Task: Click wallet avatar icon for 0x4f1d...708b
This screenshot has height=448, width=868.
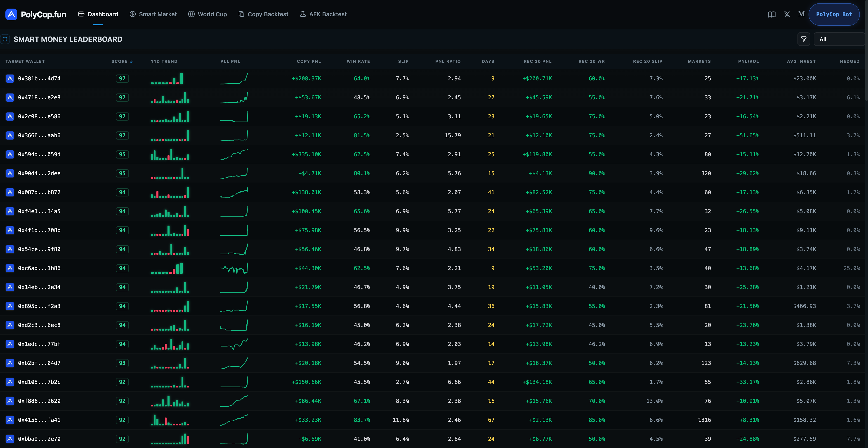Action: pos(10,230)
